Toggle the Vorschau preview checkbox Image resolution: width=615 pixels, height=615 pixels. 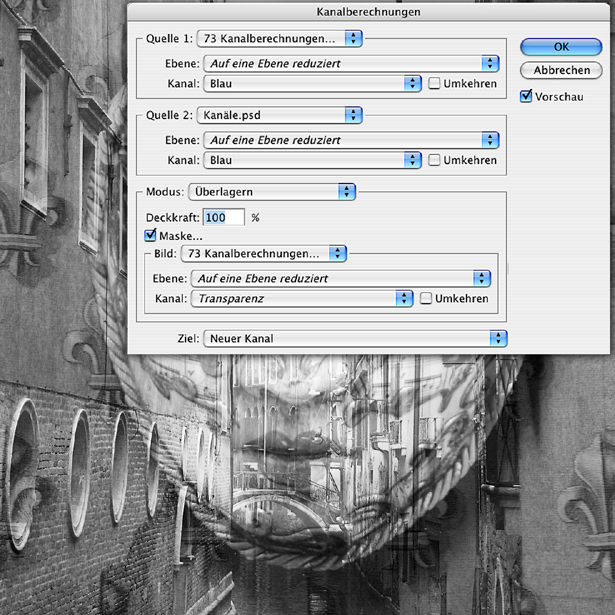pos(526,96)
